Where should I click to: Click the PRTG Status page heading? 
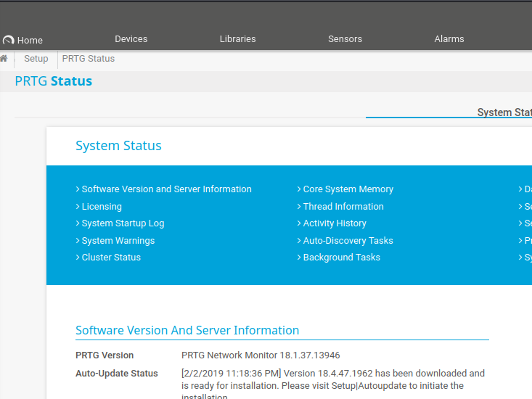click(54, 81)
